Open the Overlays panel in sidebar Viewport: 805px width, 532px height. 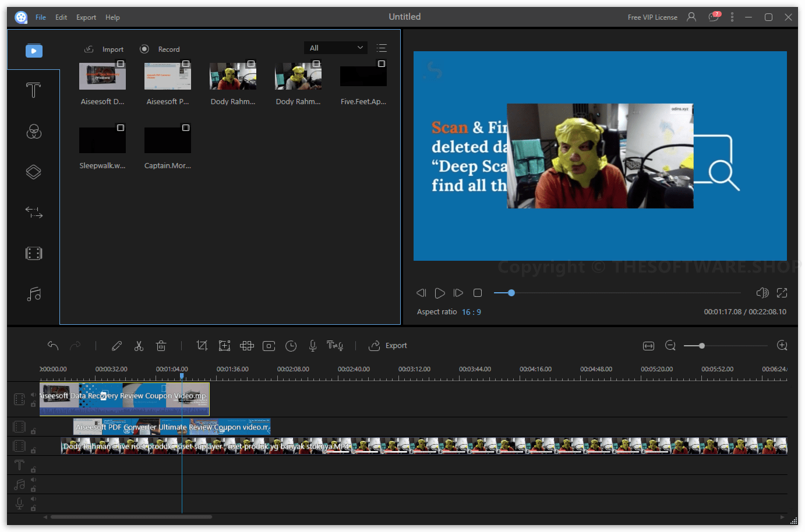34,172
